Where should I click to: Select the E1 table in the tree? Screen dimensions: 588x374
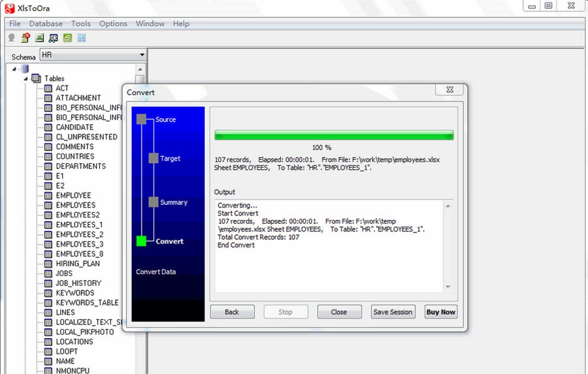click(60, 176)
